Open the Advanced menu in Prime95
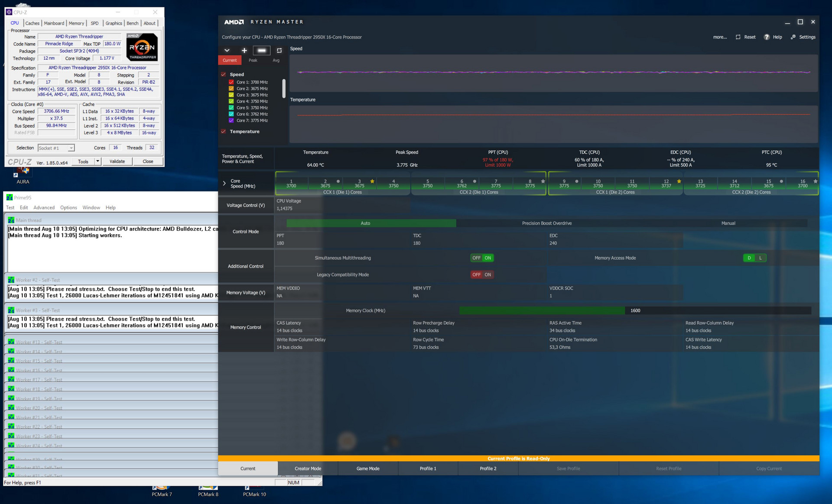The width and height of the screenshot is (832, 504). pyautogui.click(x=44, y=208)
